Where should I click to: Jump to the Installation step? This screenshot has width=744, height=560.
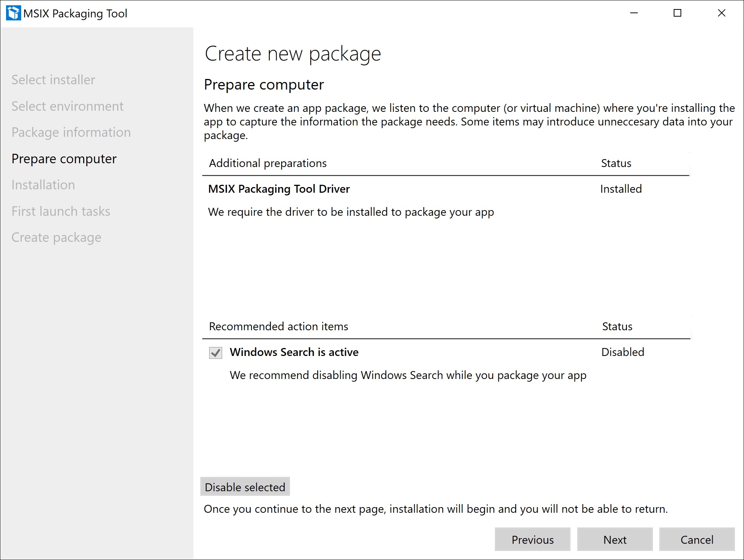(x=43, y=185)
